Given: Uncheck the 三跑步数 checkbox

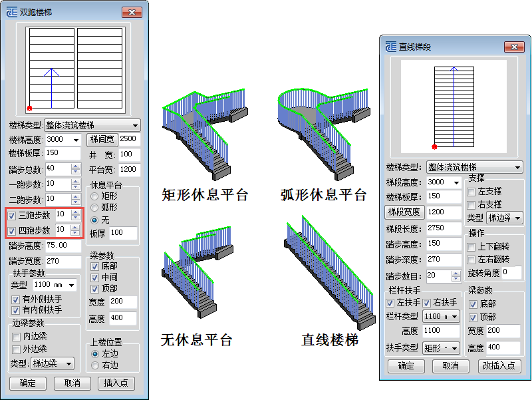Looking at the screenshot, I should tap(11, 216).
